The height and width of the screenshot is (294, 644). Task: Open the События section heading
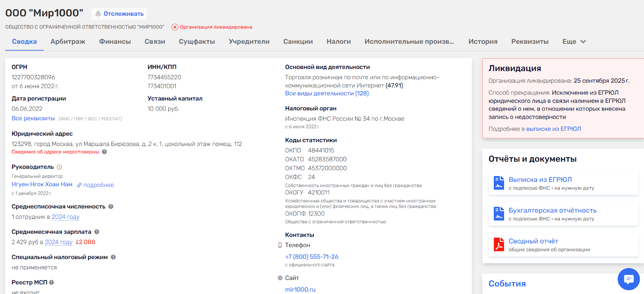[507, 284]
